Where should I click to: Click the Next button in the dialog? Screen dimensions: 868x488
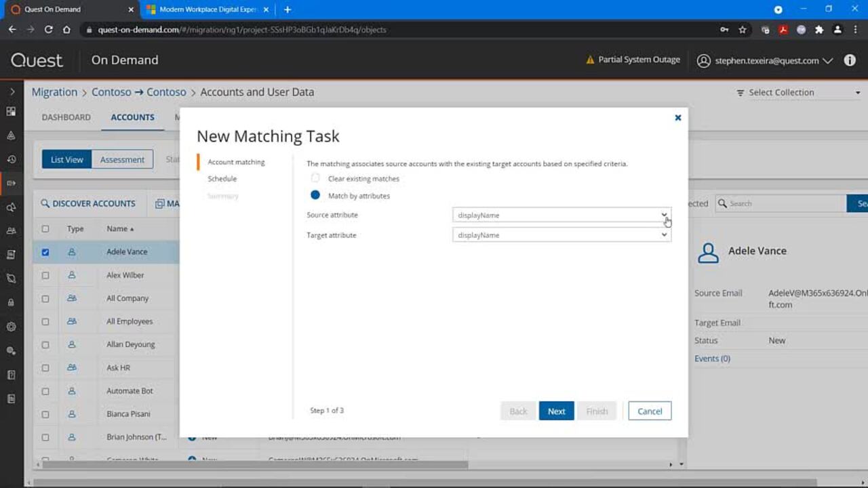point(556,411)
